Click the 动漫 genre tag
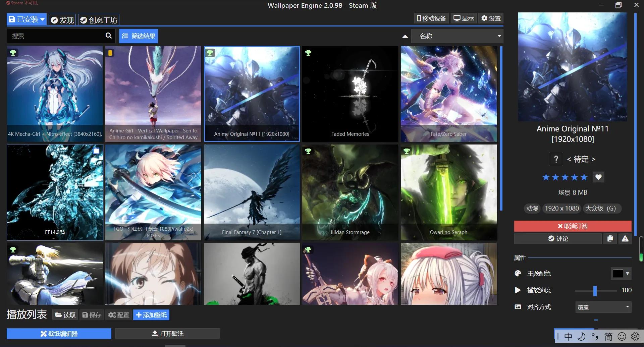This screenshot has width=644, height=347. [532, 208]
